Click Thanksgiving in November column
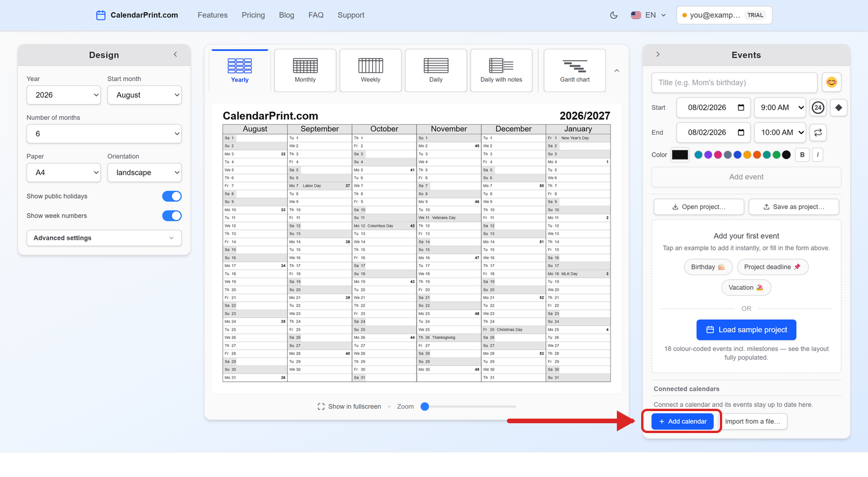 tap(443, 338)
